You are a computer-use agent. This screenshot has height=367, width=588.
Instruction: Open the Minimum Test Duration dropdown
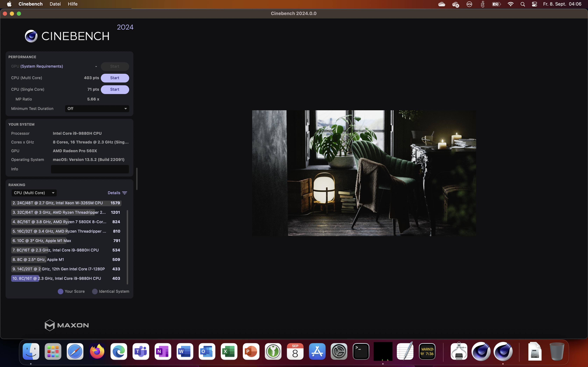pyautogui.click(x=97, y=109)
